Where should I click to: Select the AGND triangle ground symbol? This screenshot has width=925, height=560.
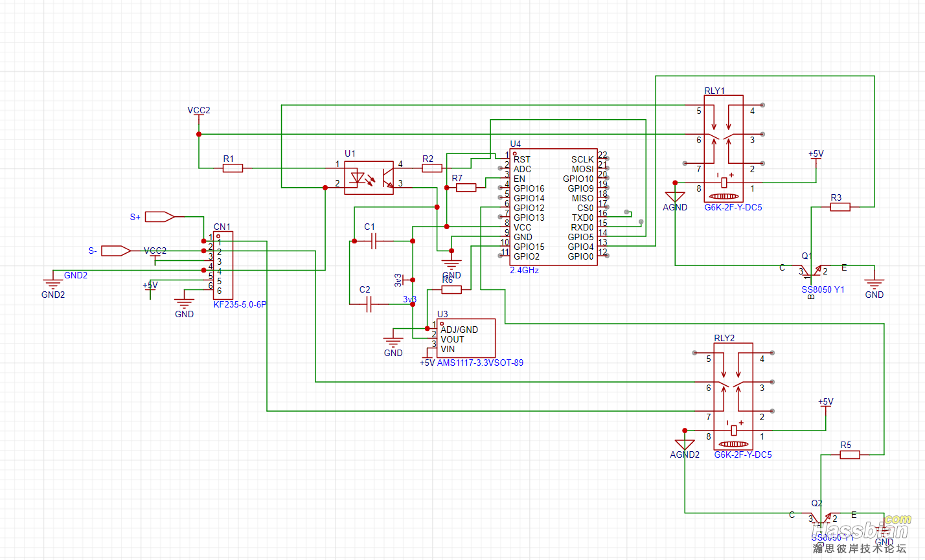tap(675, 197)
